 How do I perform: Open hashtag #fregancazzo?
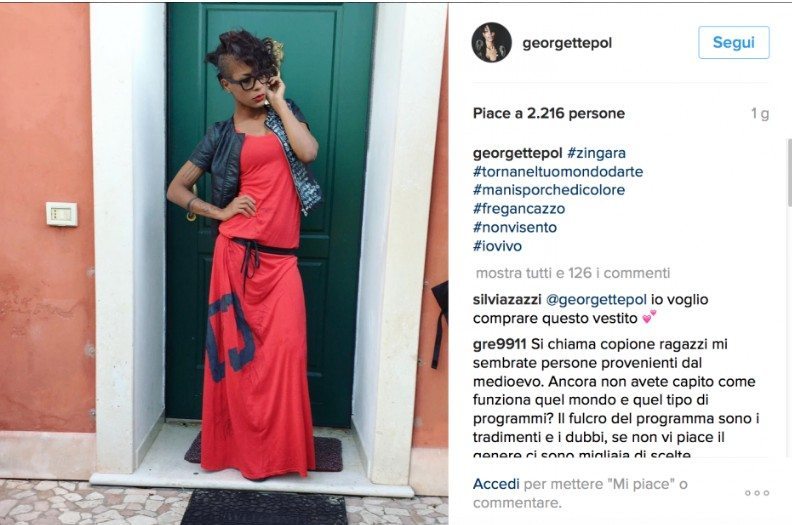pos(519,209)
